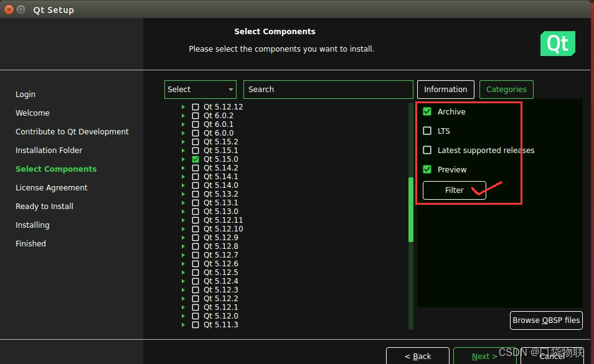
Task: Click Browse QBSP files button
Action: pyautogui.click(x=546, y=320)
